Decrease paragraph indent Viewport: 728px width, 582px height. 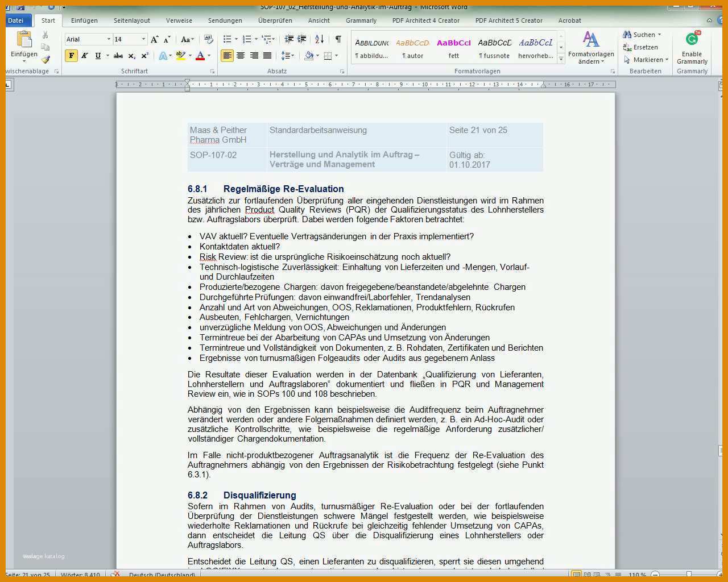coord(289,39)
